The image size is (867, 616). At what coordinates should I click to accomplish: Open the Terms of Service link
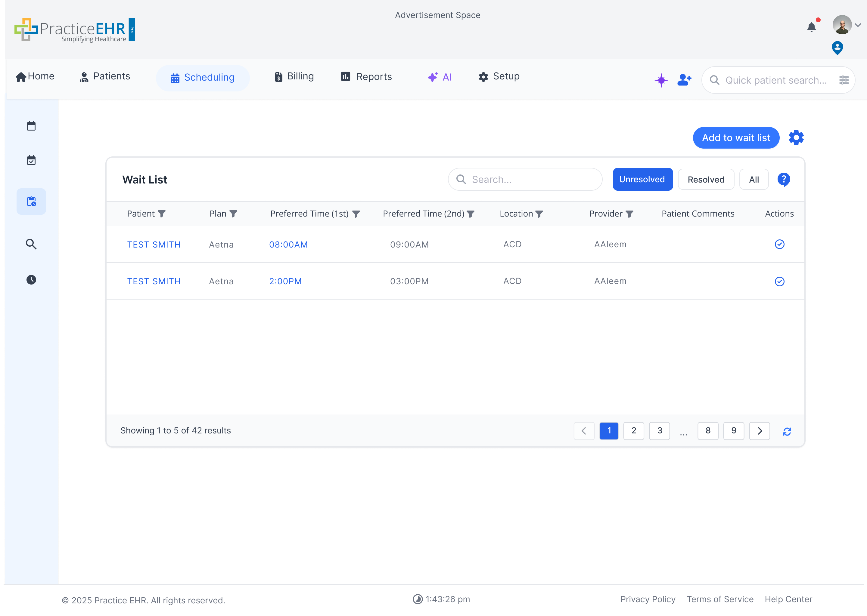(x=720, y=599)
